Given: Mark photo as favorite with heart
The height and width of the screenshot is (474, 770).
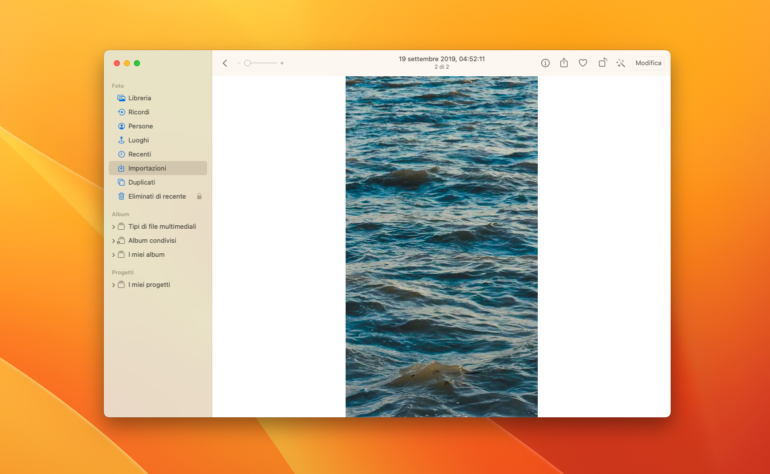Looking at the screenshot, I should pyautogui.click(x=583, y=63).
